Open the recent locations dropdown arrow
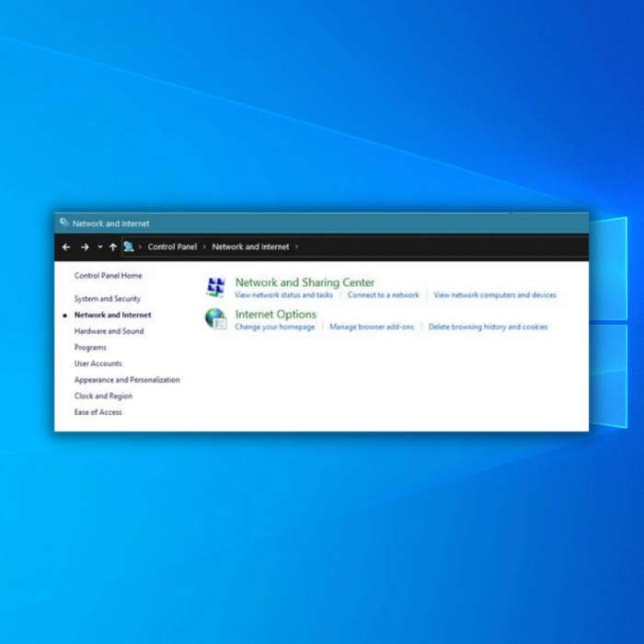This screenshot has height=644, width=644. [x=99, y=247]
